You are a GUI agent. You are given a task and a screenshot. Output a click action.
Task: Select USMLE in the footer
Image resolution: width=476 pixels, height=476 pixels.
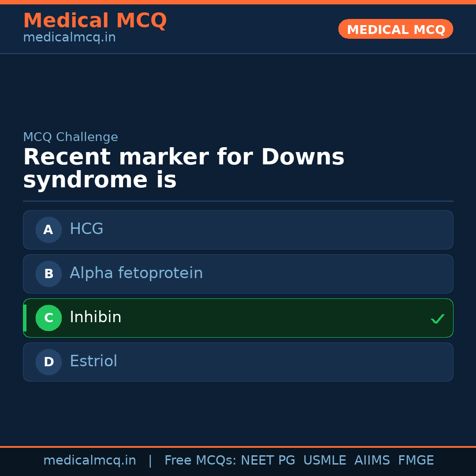pyautogui.click(x=324, y=461)
